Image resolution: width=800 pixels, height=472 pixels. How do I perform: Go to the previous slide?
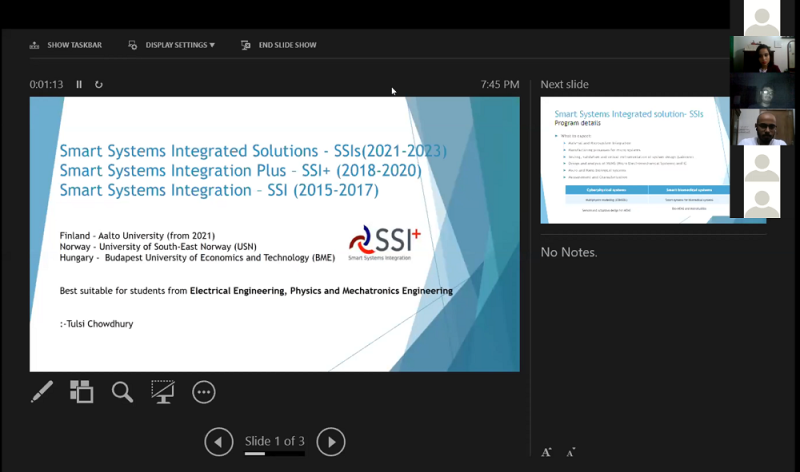219,441
